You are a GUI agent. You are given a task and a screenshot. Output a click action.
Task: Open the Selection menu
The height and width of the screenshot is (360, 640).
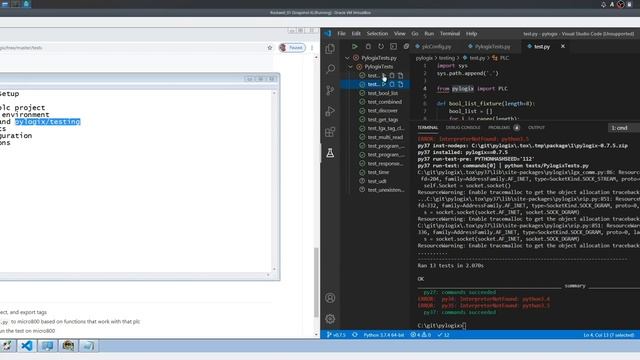click(x=377, y=33)
